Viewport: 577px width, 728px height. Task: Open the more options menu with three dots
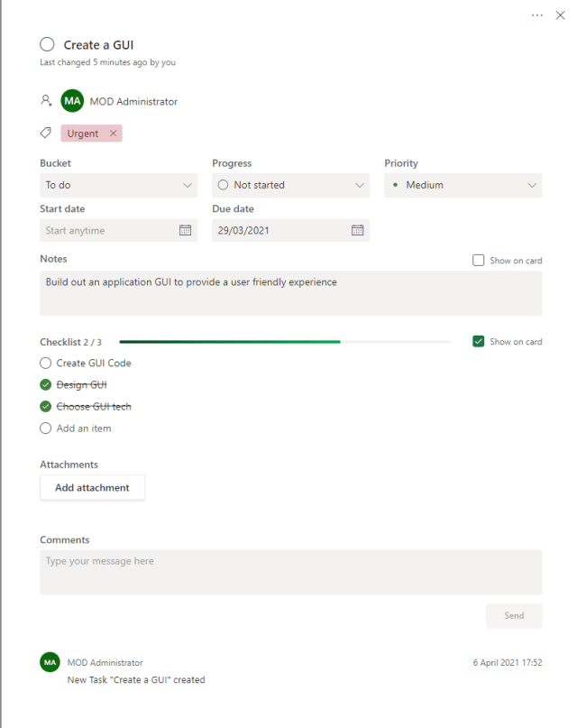536,15
